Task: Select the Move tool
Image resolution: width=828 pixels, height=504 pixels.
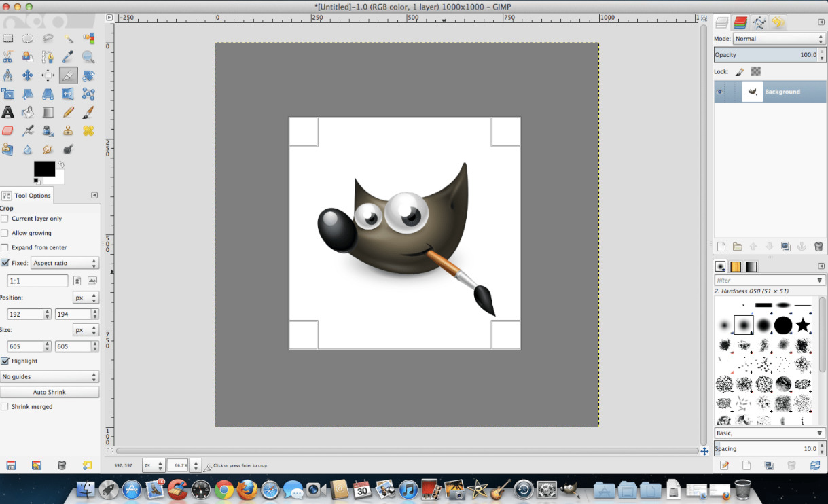Action: (28, 75)
